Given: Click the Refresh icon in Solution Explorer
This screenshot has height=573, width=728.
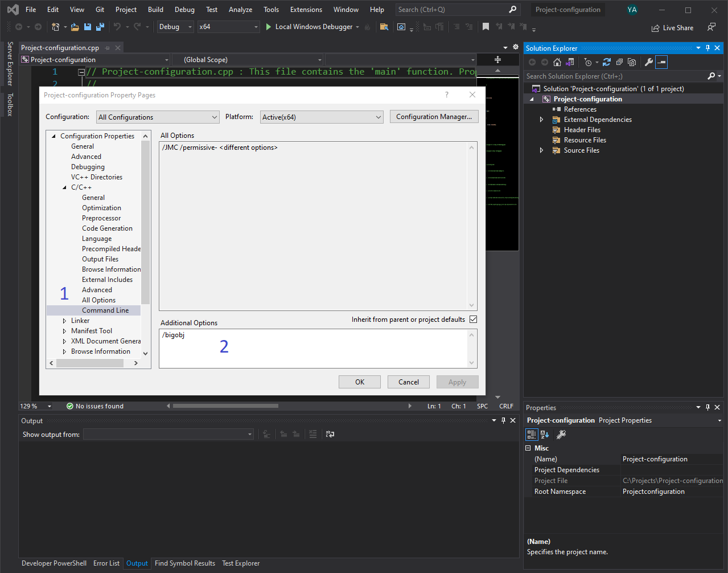Looking at the screenshot, I should tap(606, 62).
